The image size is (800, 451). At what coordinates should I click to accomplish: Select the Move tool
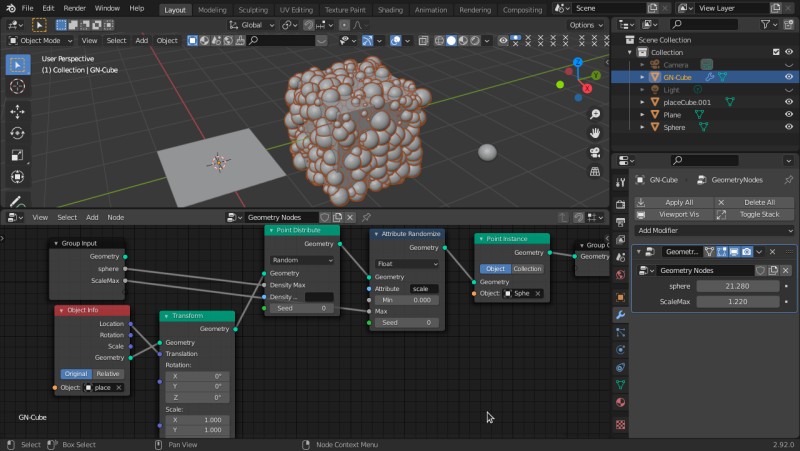[17, 112]
